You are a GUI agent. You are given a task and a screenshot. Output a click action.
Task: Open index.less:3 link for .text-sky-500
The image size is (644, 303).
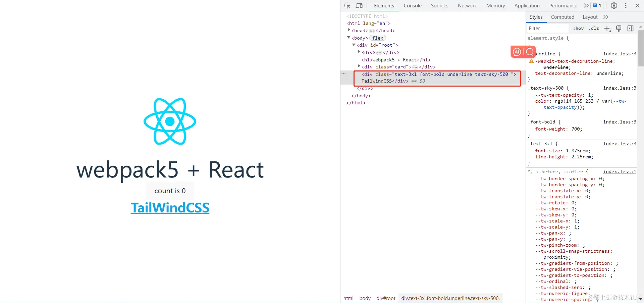coord(620,88)
